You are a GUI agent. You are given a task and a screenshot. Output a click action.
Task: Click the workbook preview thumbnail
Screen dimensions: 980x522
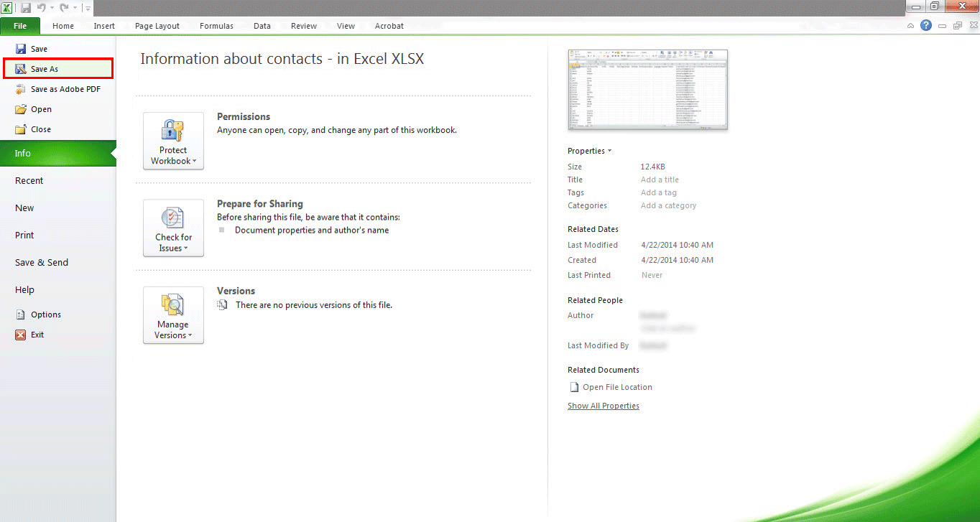[647, 90]
